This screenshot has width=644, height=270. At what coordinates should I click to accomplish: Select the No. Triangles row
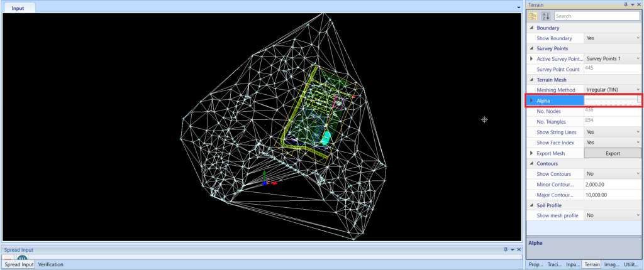coord(584,121)
